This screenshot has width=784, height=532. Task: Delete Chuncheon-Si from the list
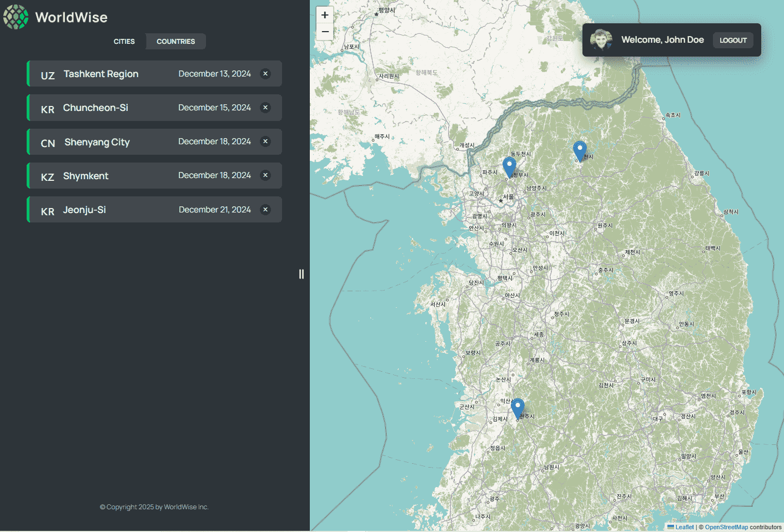point(265,108)
